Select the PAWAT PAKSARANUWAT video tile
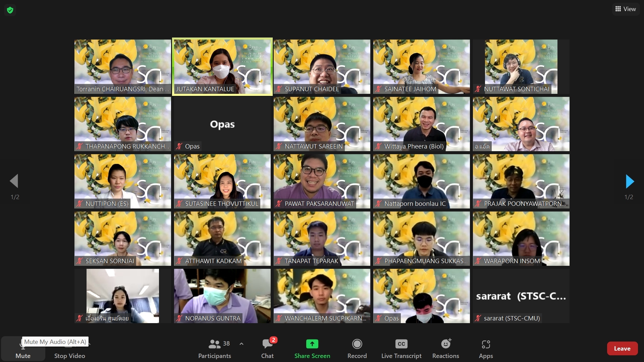644x362 pixels. 322,181
